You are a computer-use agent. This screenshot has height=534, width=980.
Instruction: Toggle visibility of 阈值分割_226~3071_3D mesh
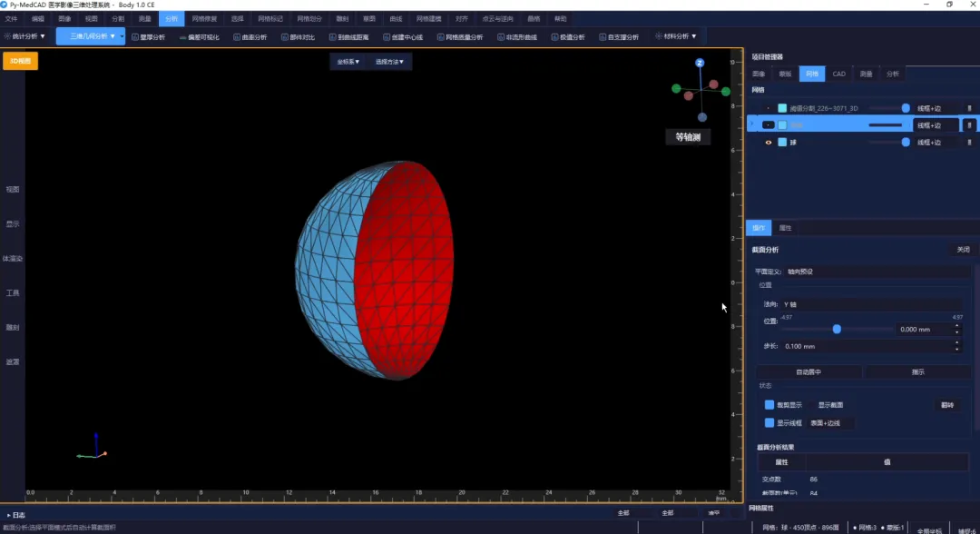click(769, 108)
